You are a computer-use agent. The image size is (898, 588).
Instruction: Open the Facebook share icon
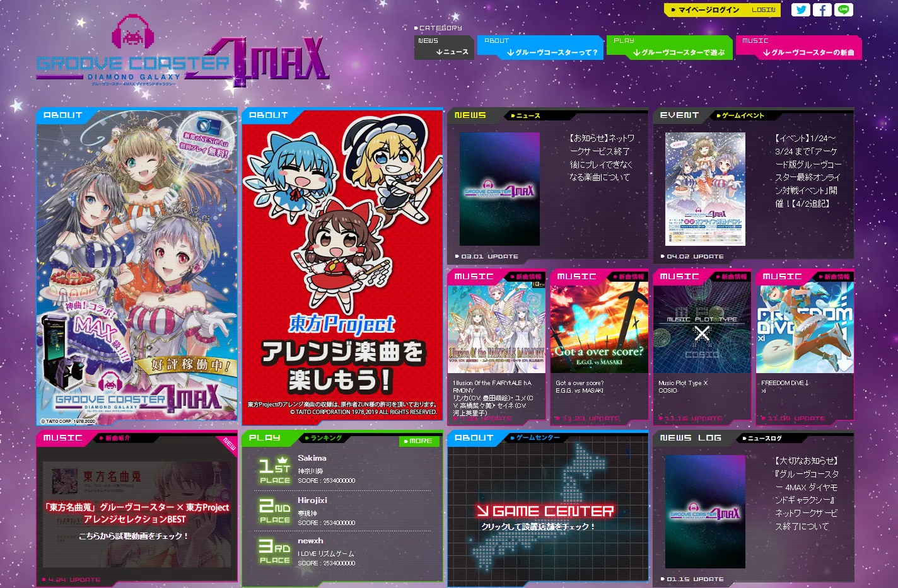[822, 9]
